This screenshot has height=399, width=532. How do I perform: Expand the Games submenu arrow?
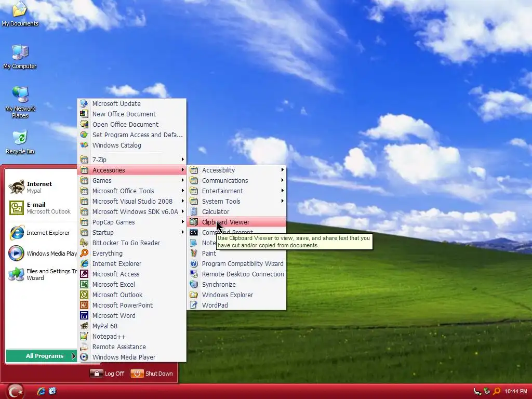click(x=182, y=180)
